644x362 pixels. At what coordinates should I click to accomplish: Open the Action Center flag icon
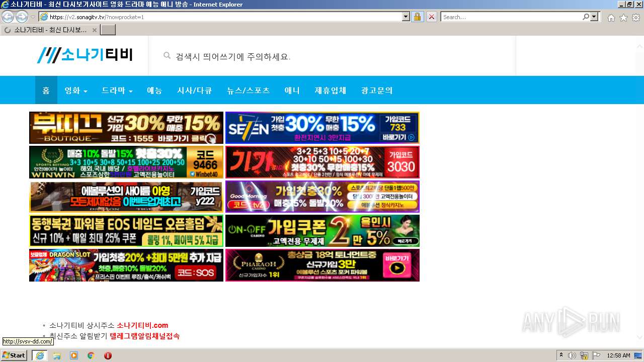tap(596, 355)
